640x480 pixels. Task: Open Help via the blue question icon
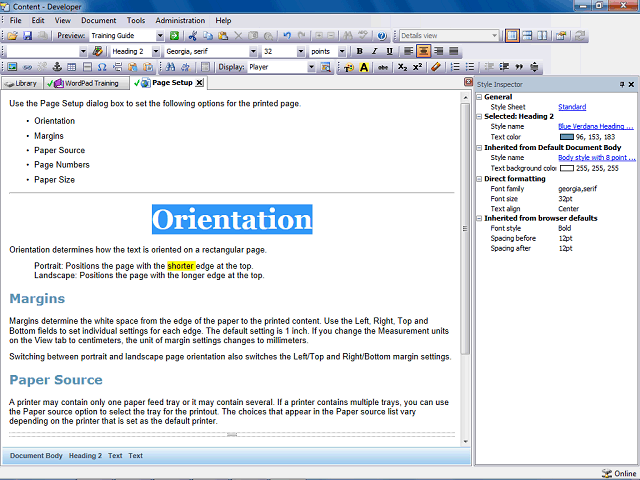pyautogui.click(x=382, y=36)
